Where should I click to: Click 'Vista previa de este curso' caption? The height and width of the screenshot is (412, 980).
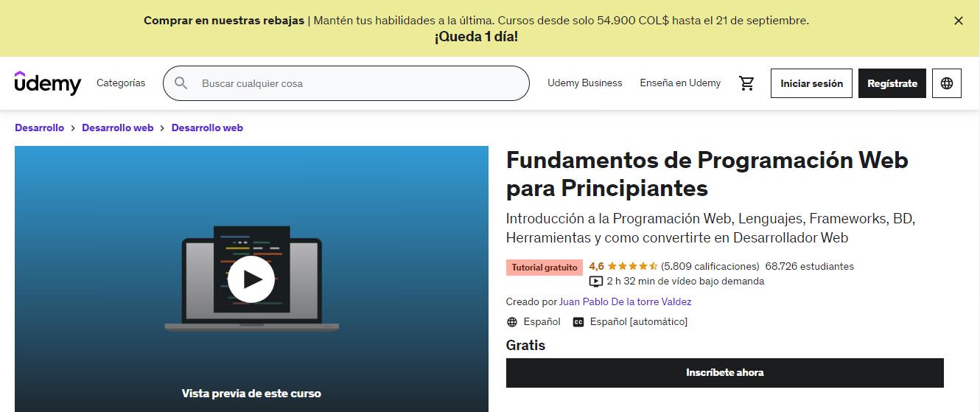point(251,394)
